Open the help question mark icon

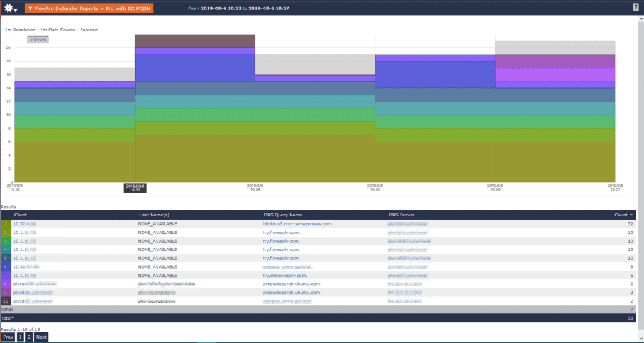point(636,7)
